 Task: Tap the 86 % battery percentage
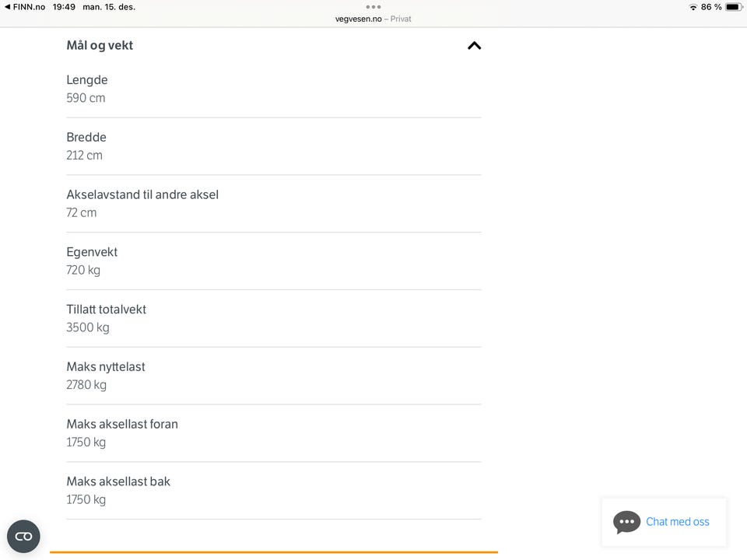point(711,7)
